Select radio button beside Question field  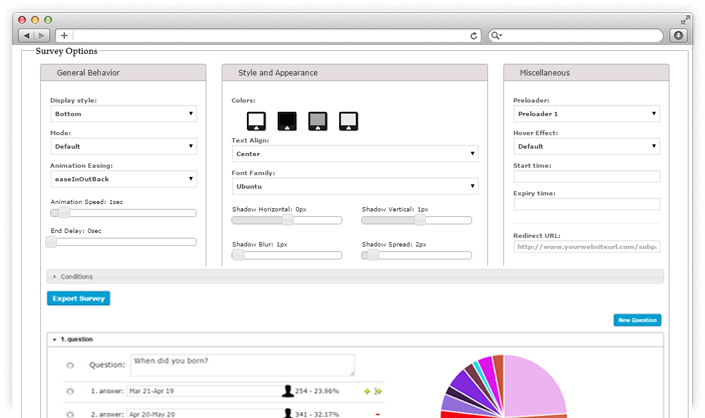(x=70, y=365)
